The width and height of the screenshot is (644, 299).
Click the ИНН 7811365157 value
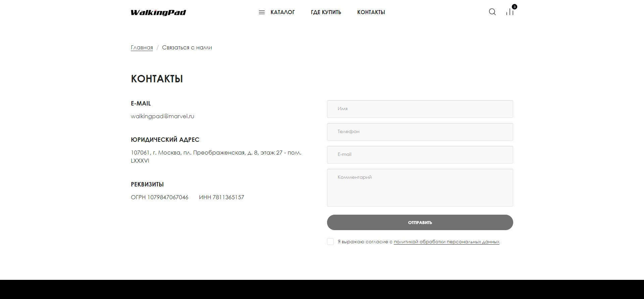[x=221, y=197]
